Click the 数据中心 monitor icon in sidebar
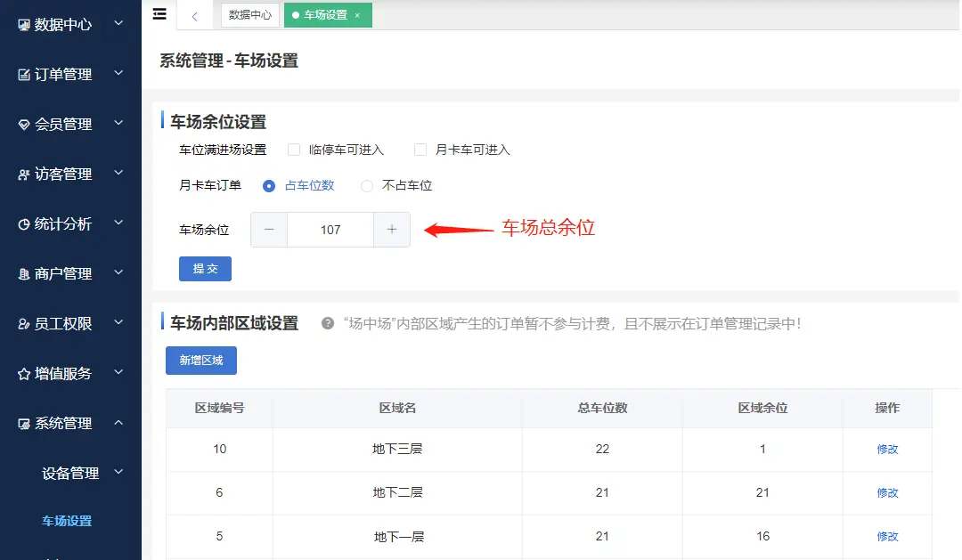Image resolution: width=962 pixels, height=560 pixels. pos(24,25)
